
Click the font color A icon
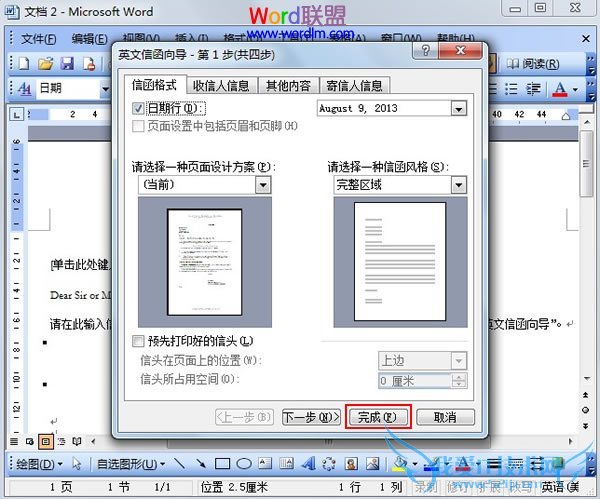[x=560, y=89]
